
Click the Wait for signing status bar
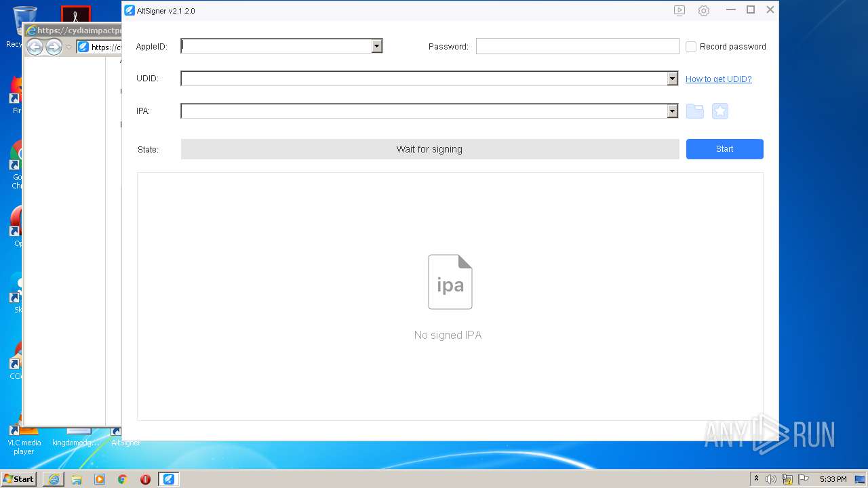(x=430, y=149)
